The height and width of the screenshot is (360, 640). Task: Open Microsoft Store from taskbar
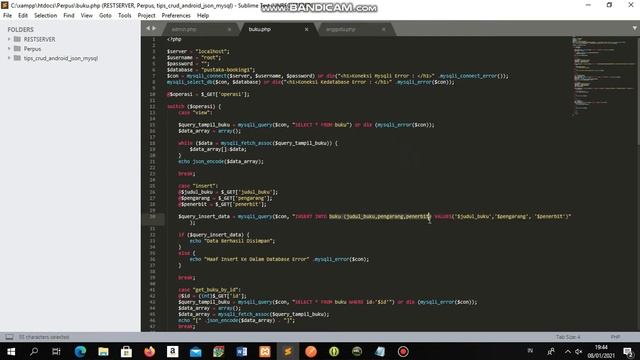tap(126, 351)
